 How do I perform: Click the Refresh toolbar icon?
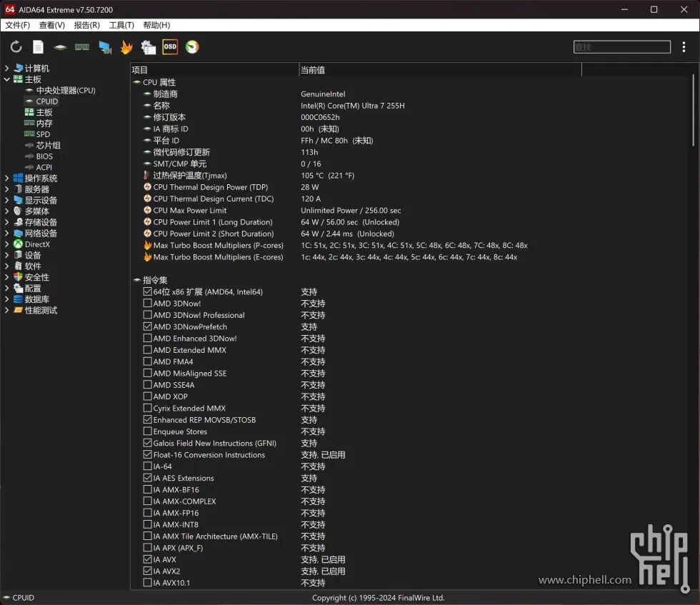click(16, 47)
